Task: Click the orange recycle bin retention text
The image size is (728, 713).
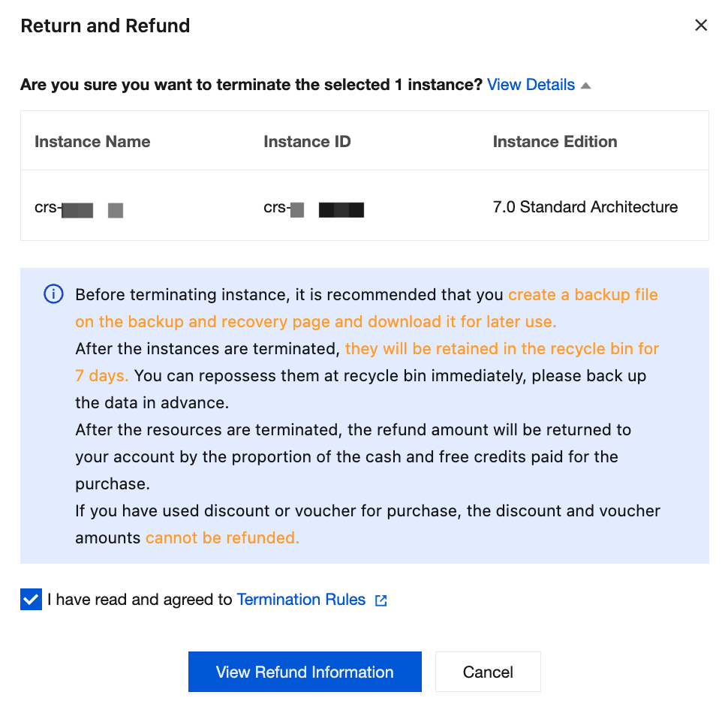Action: pos(501,349)
